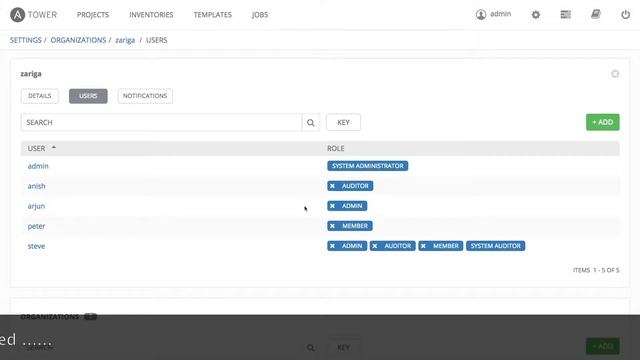
Task: Remove steve's Auditor role with X
Action: pos(375,246)
